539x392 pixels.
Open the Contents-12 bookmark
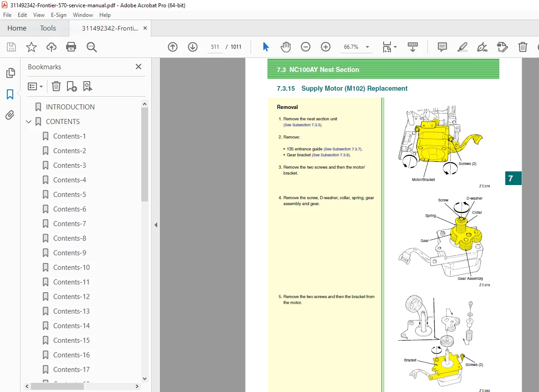(72, 297)
